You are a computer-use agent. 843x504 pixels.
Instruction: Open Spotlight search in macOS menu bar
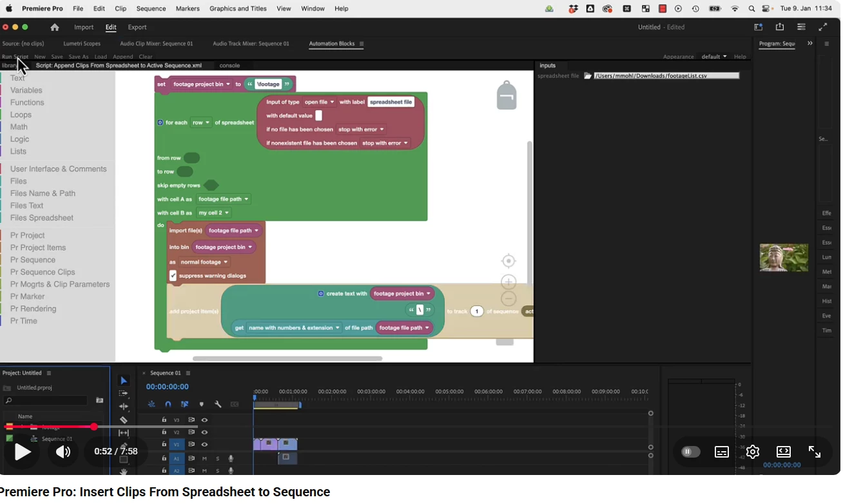(751, 9)
